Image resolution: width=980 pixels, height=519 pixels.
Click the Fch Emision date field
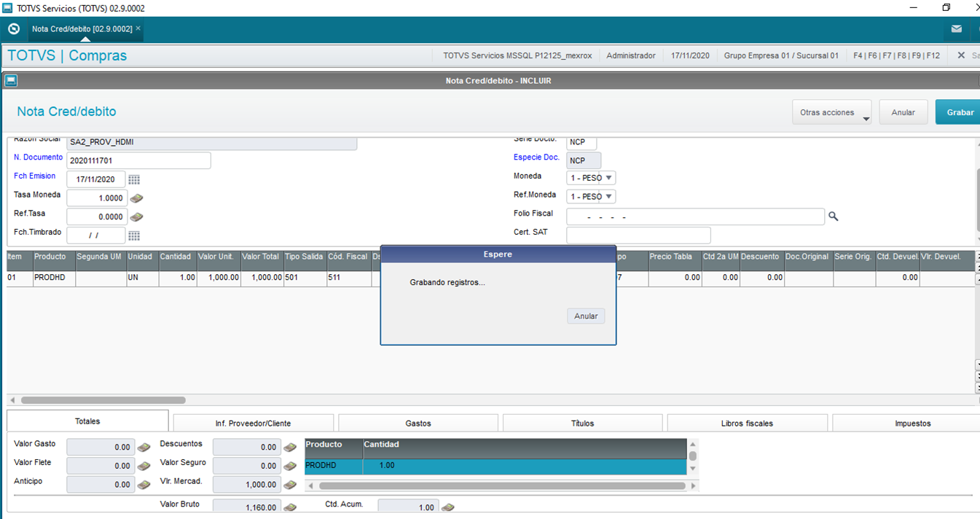pos(96,179)
